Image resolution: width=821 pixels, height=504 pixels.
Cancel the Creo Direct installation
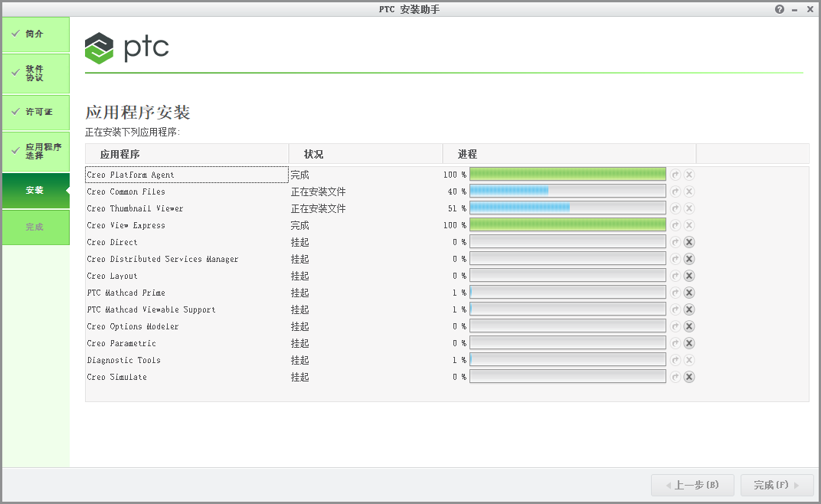[x=689, y=242]
